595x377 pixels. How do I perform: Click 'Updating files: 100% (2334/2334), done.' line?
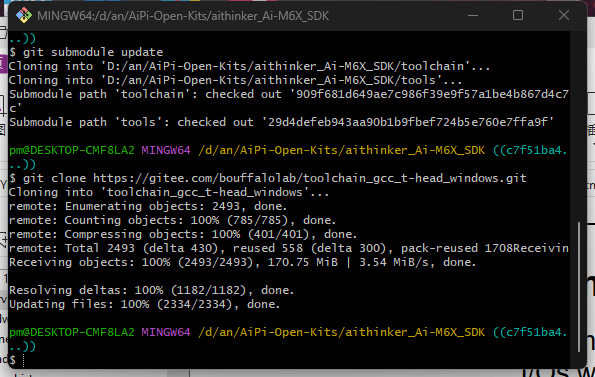(x=145, y=305)
